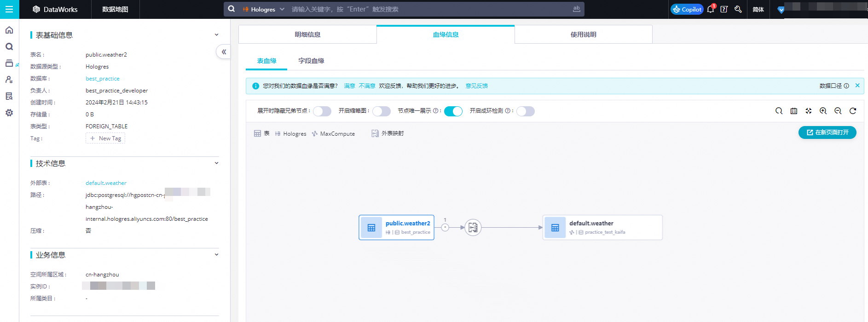Refresh the lineage graph
Image resolution: width=868 pixels, height=322 pixels.
853,111
